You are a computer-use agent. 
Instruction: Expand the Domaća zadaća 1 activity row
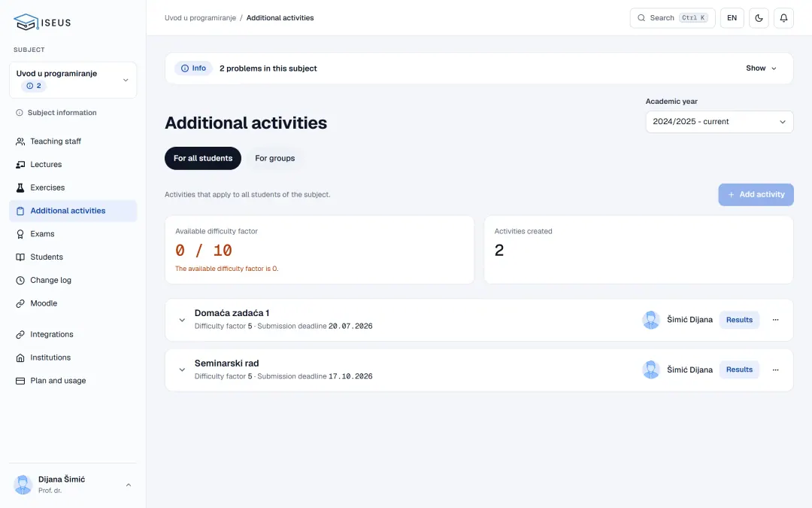point(182,320)
